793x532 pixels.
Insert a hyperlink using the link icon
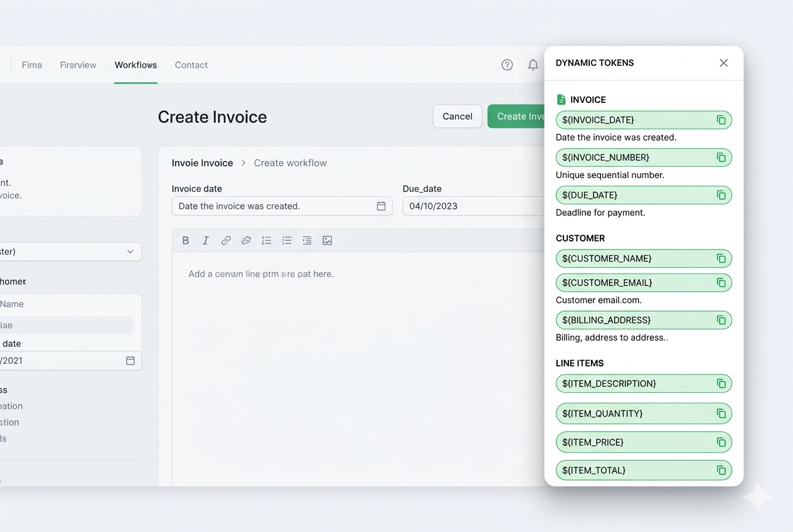(x=226, y=240)
